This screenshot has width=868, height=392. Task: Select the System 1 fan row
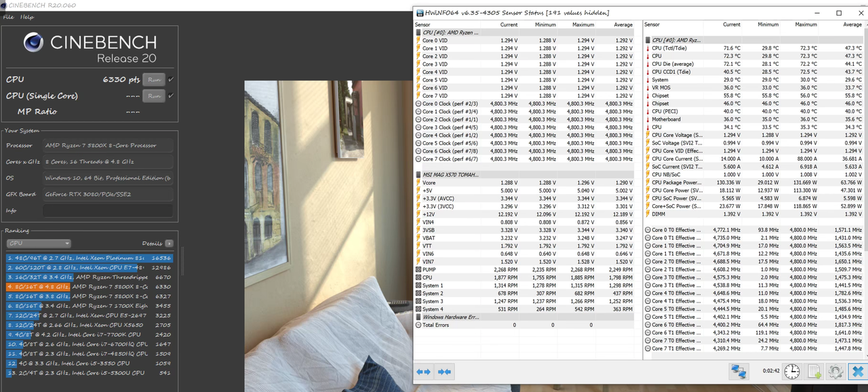coord(524,286)
